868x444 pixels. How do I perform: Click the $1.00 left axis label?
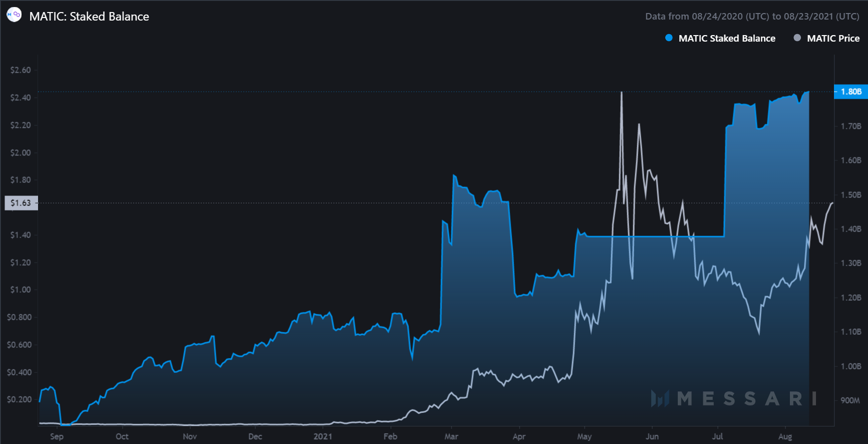tap(21, 290)
